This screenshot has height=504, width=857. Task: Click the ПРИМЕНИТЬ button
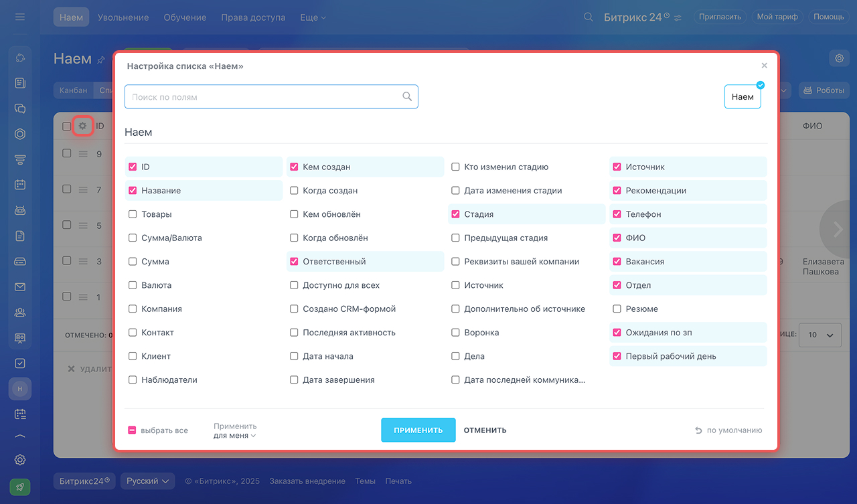coord(418,430)
